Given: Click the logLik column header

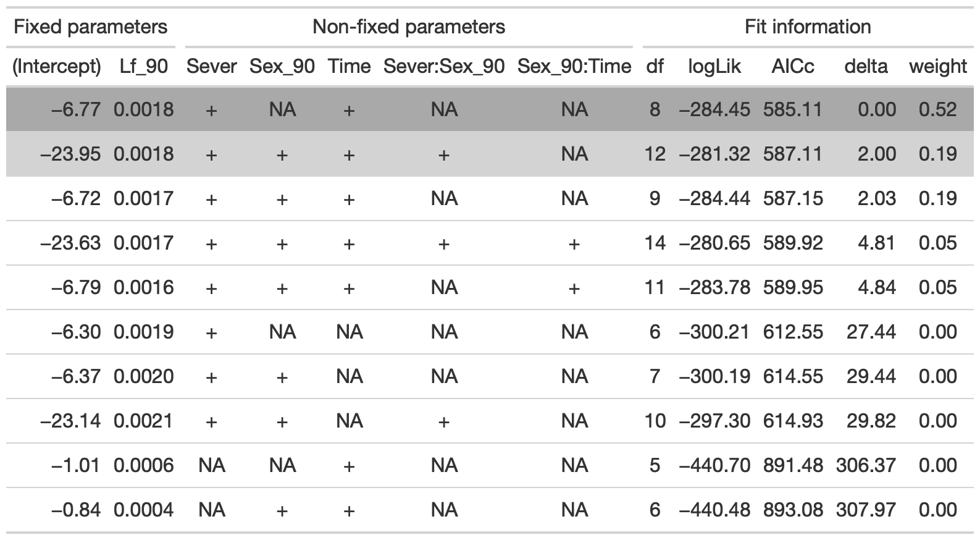Looking at the screenshot, I should click(x=714, y=66).
